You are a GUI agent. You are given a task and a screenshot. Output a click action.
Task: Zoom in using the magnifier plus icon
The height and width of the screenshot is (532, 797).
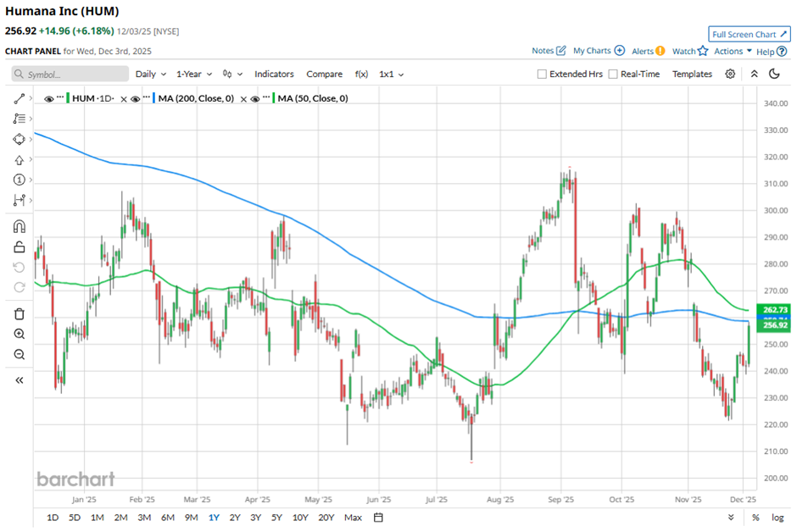tap(20, 334)
